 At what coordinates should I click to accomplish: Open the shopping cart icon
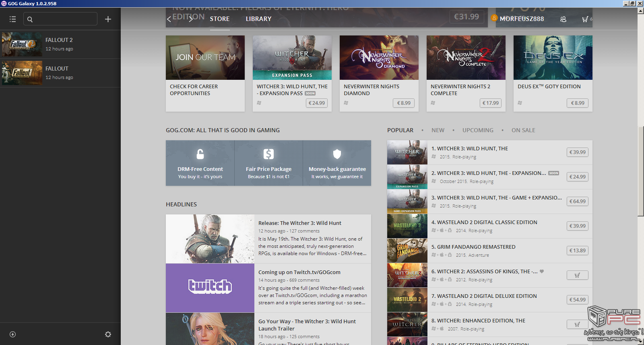coord(585,19)
